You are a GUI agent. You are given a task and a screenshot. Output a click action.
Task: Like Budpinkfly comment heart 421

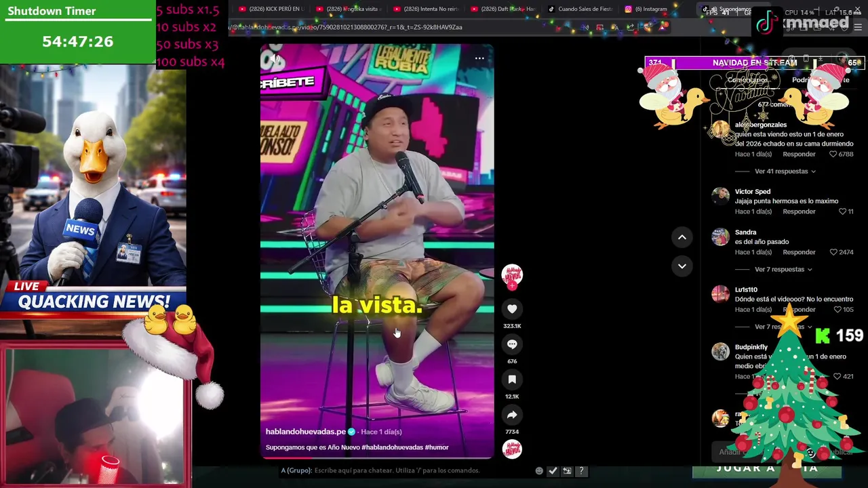(x=837, y=376)
